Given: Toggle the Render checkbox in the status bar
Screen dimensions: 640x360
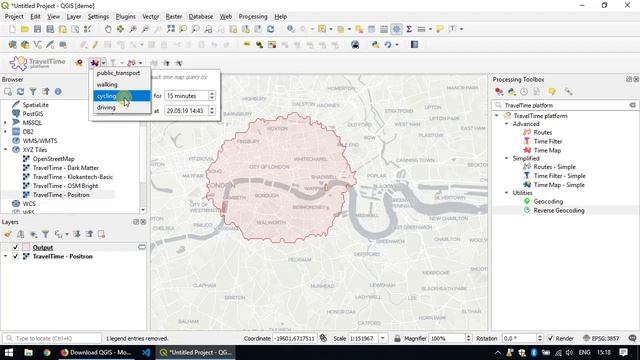Looking at the screenshot, I should 550,338.
